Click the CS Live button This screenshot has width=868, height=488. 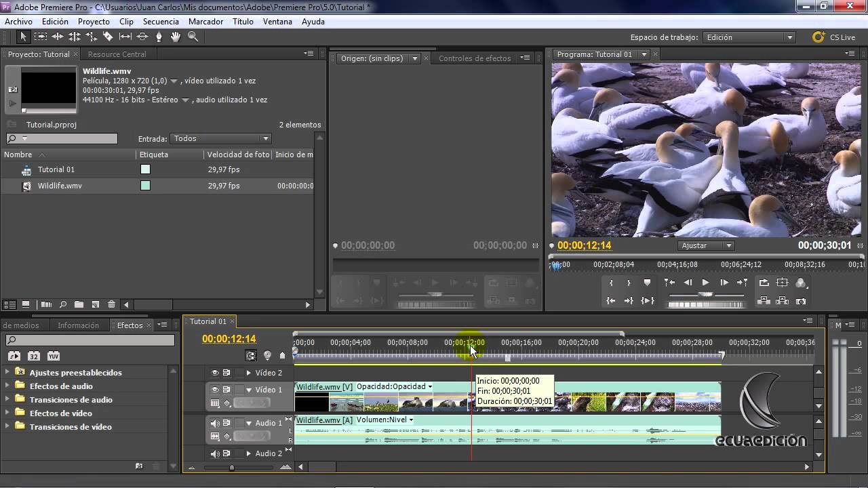[x=834, y=38]
